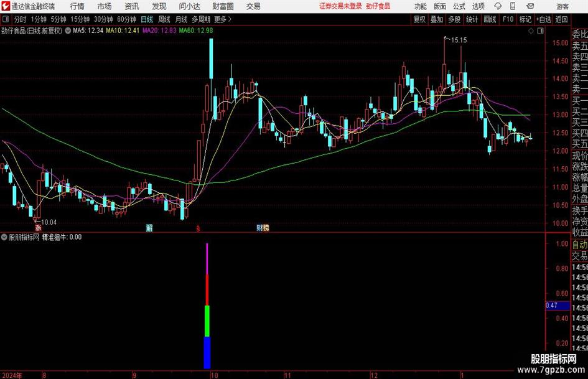Image resolution: width=588 pixels, height=379 pixels.
Task: Switch to 月线 monthly period
Action: [x=181, y=19]
